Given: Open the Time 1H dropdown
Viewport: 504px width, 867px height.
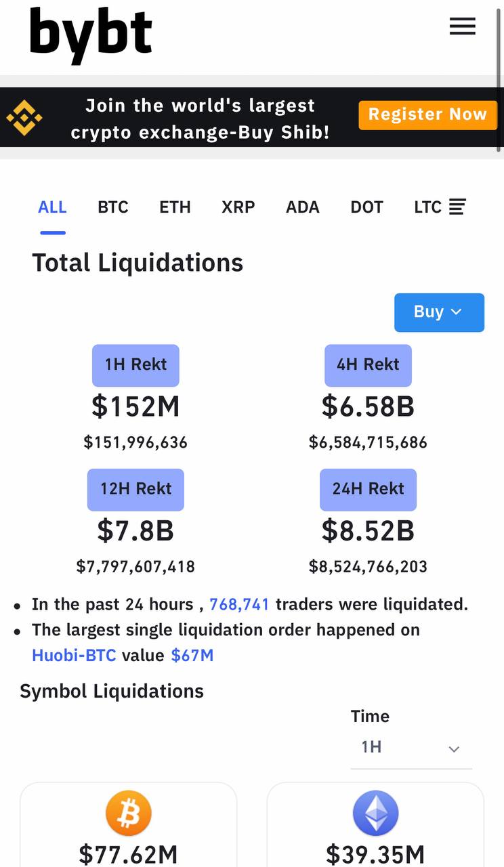Looking at the screenshot, I should [x=411, y=748].
